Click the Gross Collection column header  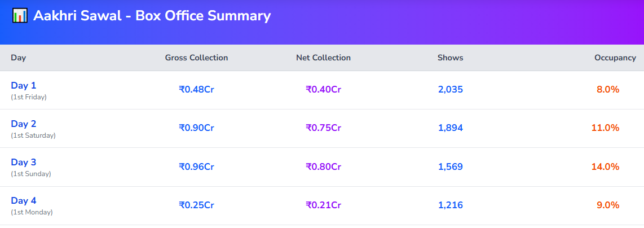(x=196, y=58)
